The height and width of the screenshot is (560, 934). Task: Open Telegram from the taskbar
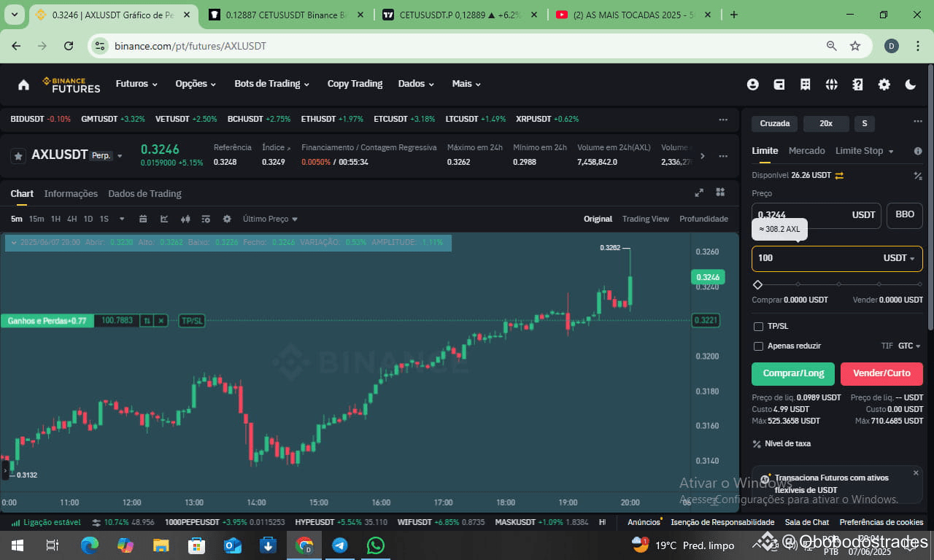(339, 545)
